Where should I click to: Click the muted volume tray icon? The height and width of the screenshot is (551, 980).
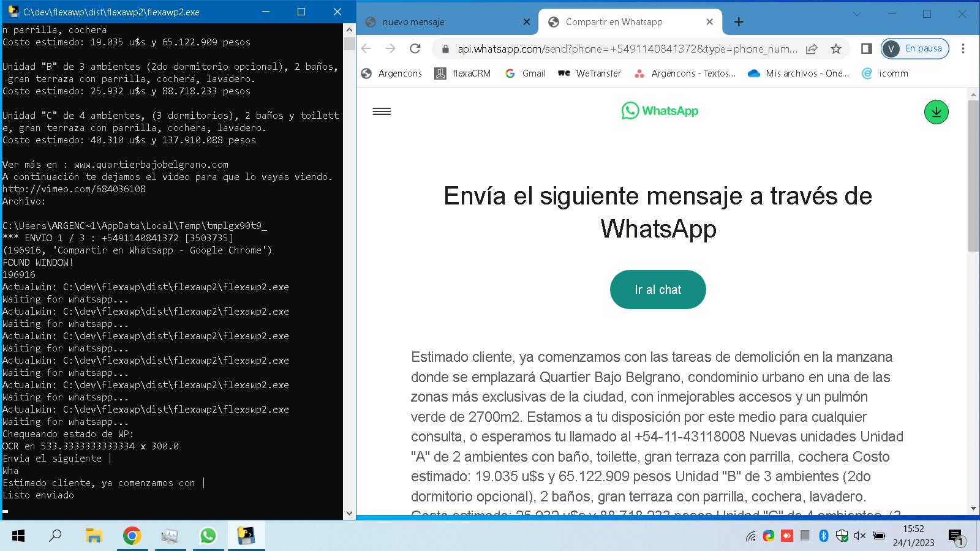click(859, 536)
